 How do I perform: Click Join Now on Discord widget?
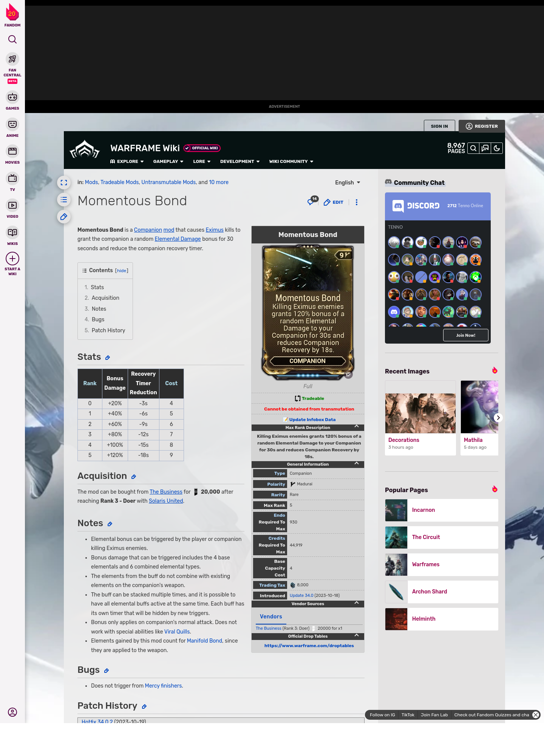coord(466,335)
